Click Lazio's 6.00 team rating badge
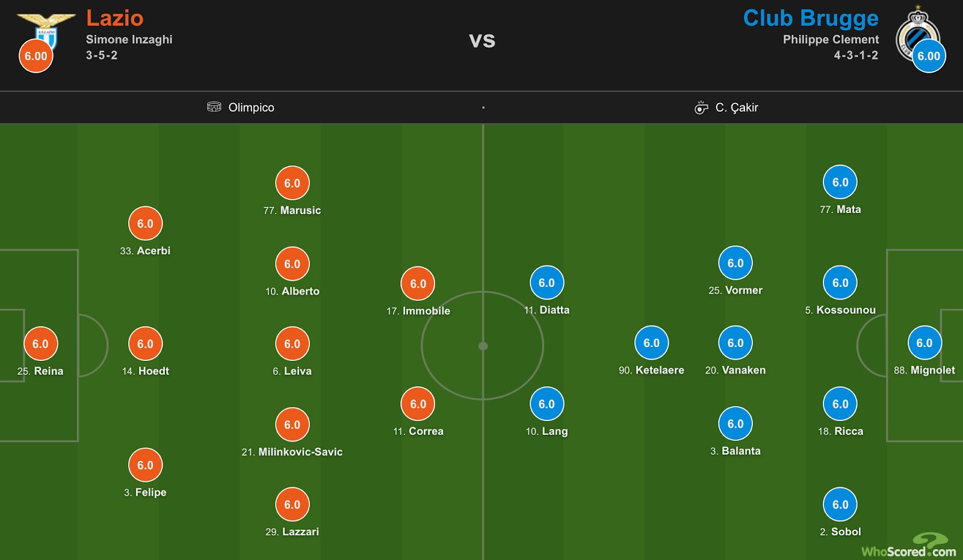Screen dimensions: 963x560 point(36,56)
